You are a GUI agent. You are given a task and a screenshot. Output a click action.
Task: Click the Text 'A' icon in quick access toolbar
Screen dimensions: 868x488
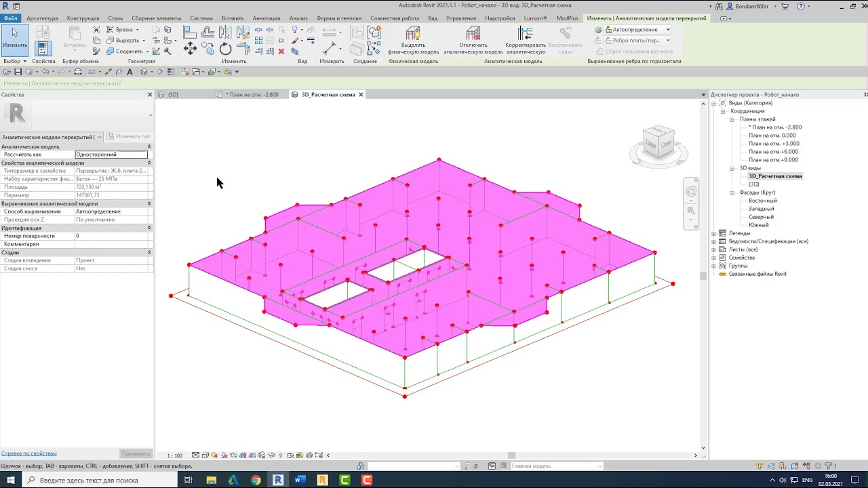[x=130, y=72]
